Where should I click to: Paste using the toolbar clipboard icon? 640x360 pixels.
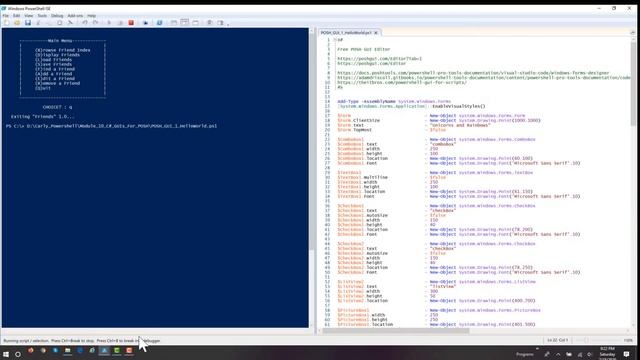coord(60,22)
